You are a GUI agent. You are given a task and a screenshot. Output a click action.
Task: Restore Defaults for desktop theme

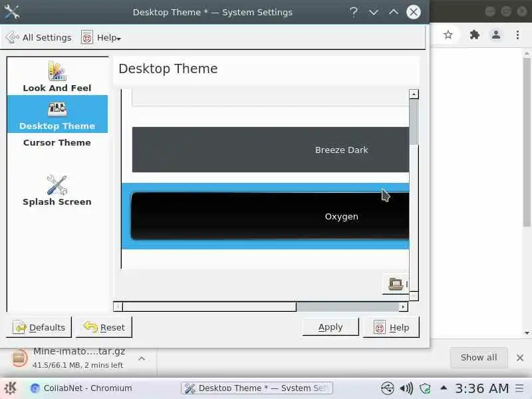tap(39, 327)
